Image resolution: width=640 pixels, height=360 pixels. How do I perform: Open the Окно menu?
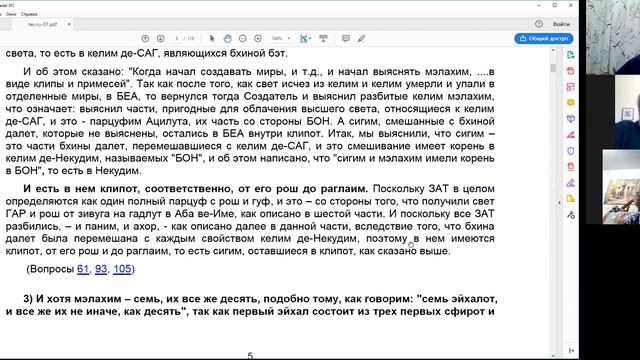11,14
